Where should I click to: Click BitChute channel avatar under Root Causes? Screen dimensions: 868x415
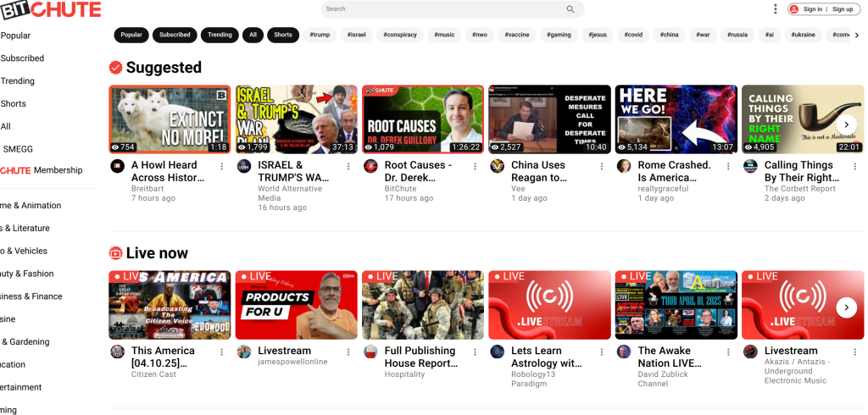click(x=371, y=166)
